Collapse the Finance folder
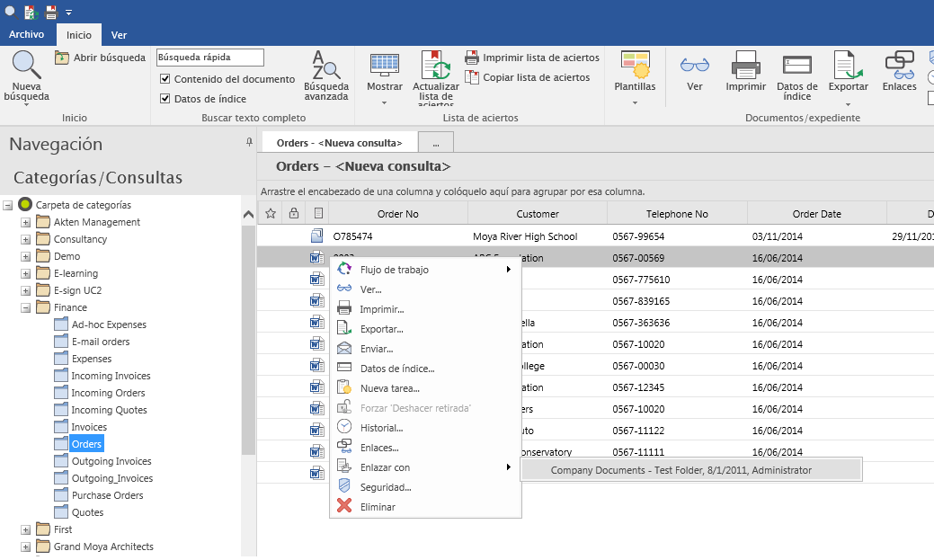934x560 pixels. pos(25,308)
